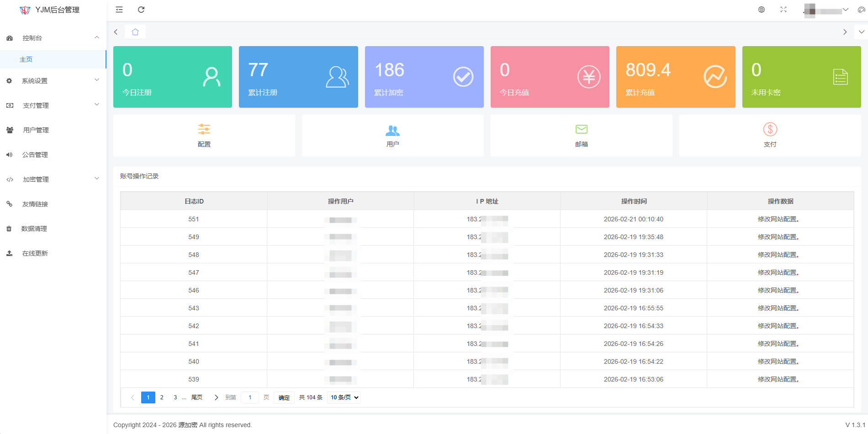Go to page 2 of records

pos(162,397)
